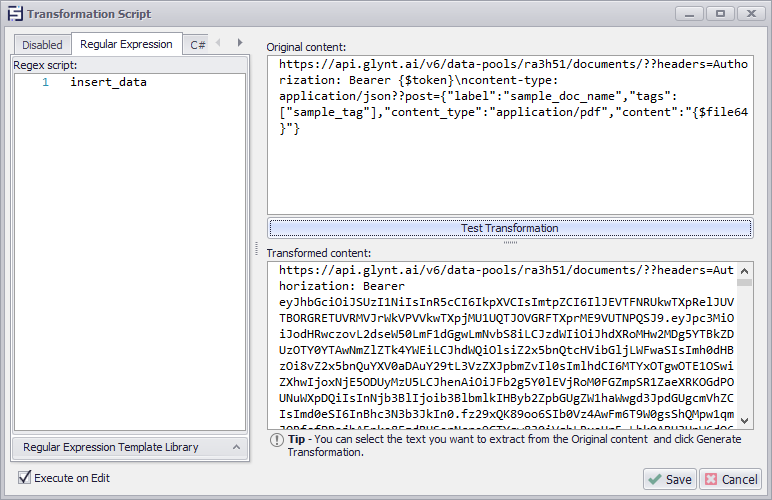Open the C# tab
This screenshot has height=500, width=772.
click(197, 44)
